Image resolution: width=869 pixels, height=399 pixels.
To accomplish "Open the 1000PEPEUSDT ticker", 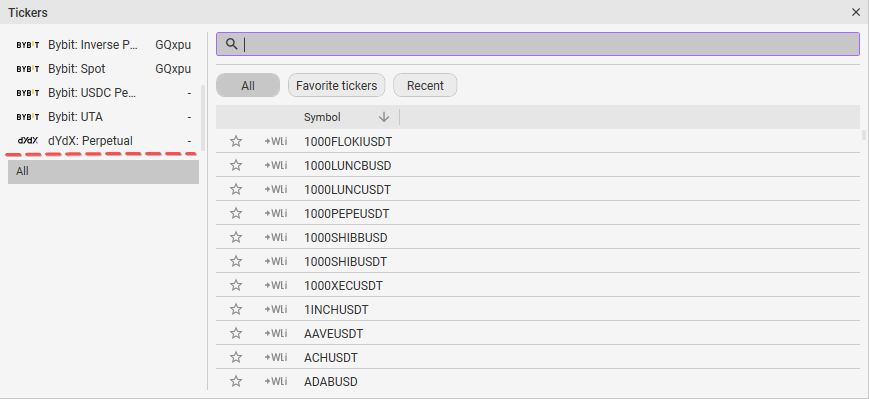I will click(347, 214).
